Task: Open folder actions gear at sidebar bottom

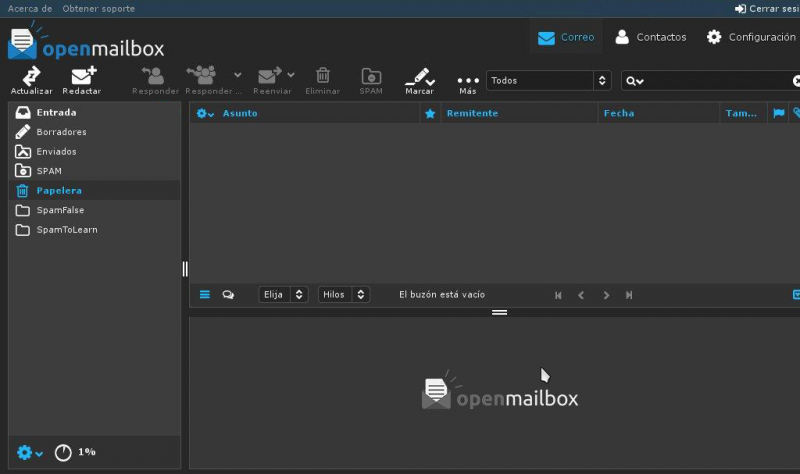Action: coord(30,452)
